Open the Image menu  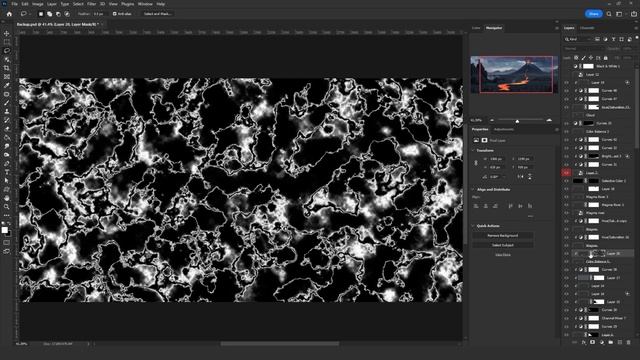pyautogui.click(x=38, y=4)
